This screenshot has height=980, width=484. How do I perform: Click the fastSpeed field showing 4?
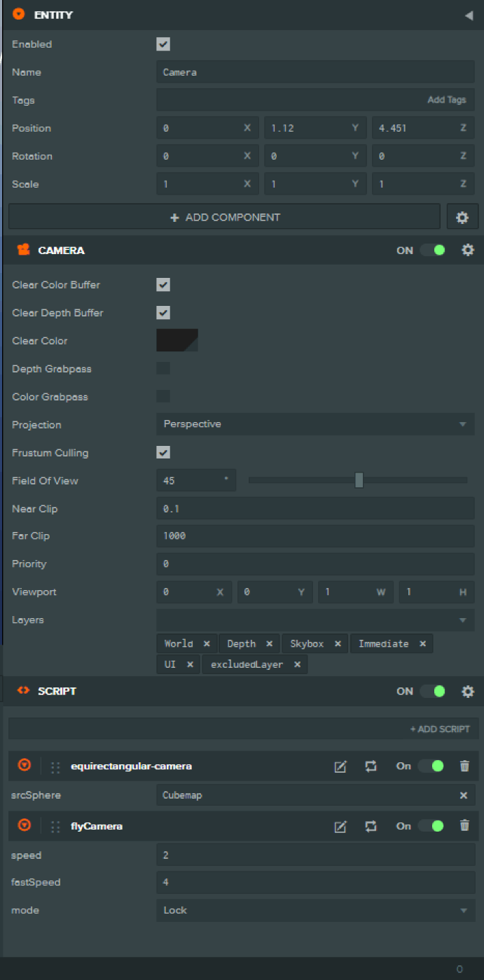coord(315,883)
